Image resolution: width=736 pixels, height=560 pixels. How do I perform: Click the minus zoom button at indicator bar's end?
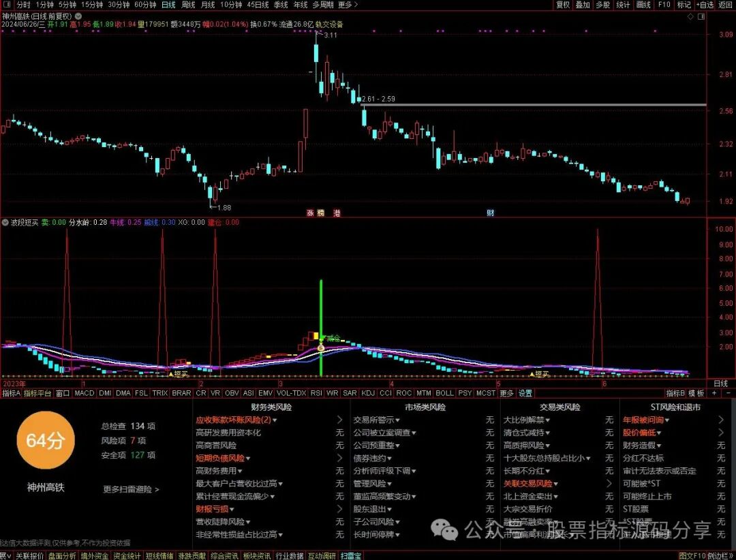[x=729, y=393]
